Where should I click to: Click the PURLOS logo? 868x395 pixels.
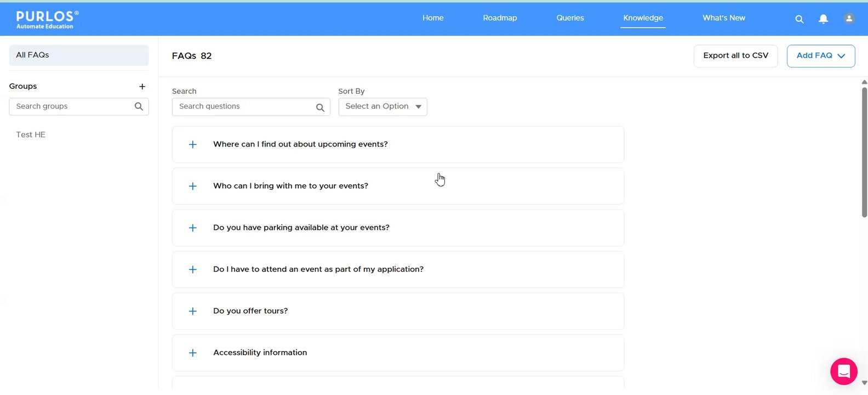[47, 19]
